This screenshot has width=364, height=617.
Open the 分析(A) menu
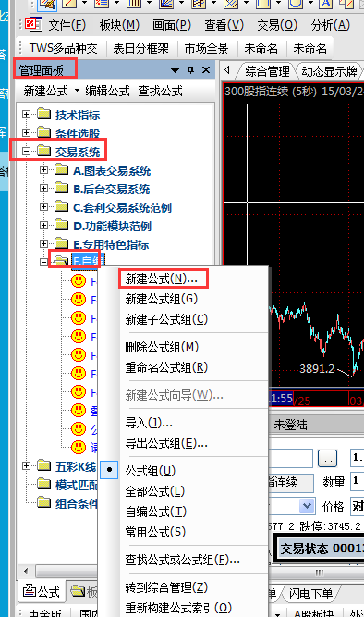click(x=330, y=25)
